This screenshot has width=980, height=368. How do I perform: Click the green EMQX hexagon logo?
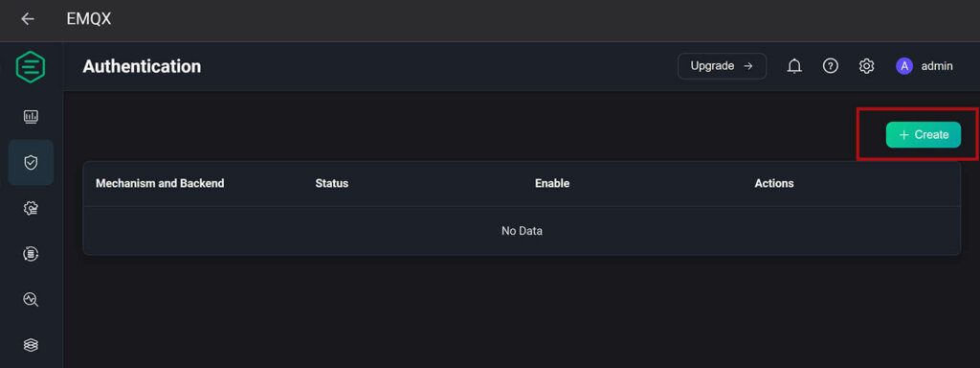(x=31, y=67)
